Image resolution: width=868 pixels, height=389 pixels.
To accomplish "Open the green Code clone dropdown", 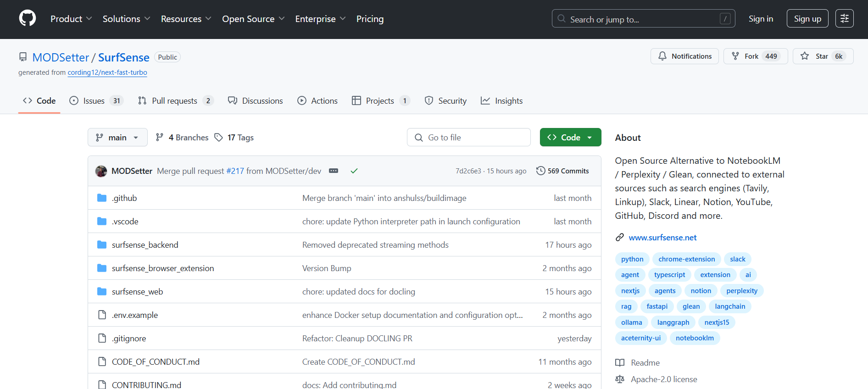I will tap(570, 137).
